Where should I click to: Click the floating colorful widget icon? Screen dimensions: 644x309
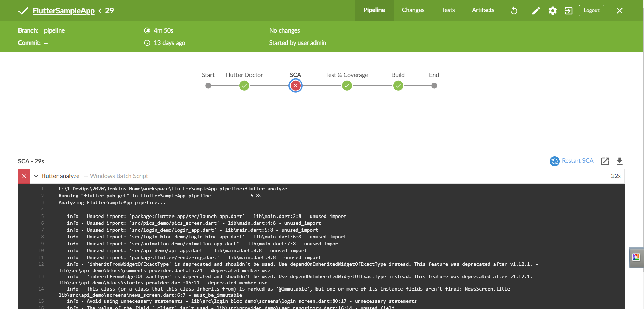pyautogui.click(x=636, y=257)
